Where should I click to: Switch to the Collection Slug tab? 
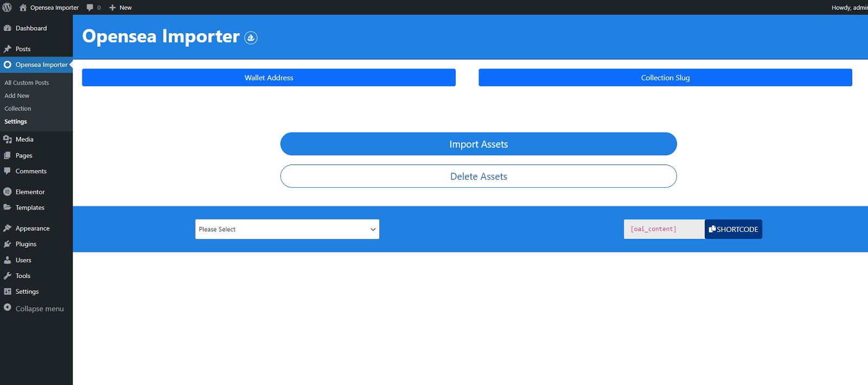click(x=665, y=78)
